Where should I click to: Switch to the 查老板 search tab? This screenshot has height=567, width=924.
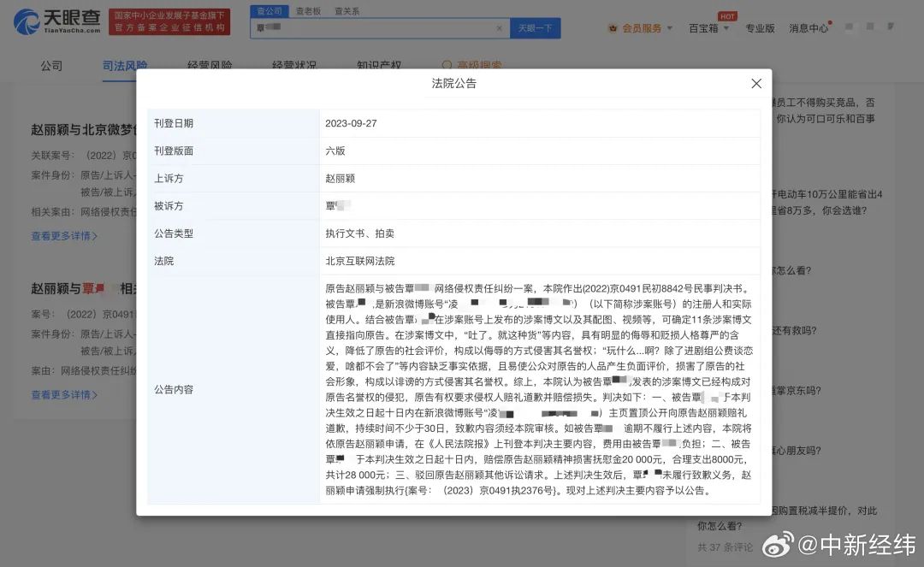coord(308,11)
